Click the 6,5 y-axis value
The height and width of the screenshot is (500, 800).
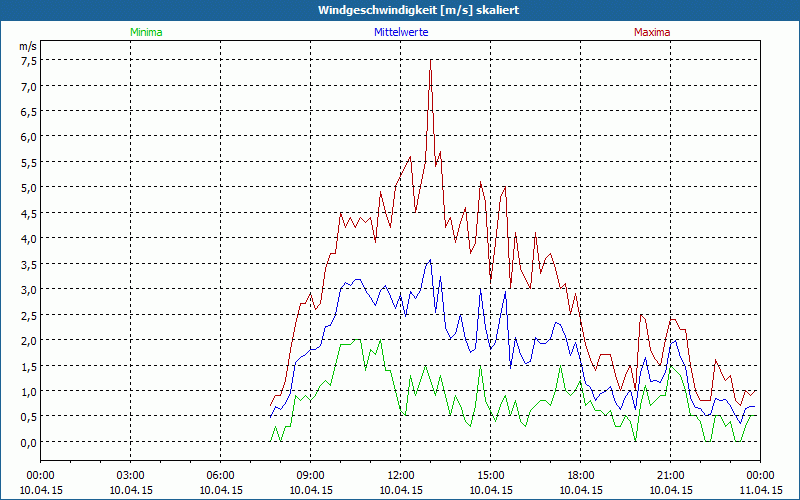click(x=29, y=112)
